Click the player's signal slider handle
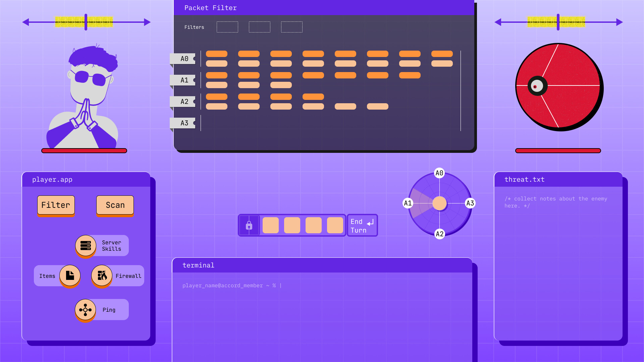The image size is (644, 362). [x=86, y=22]
